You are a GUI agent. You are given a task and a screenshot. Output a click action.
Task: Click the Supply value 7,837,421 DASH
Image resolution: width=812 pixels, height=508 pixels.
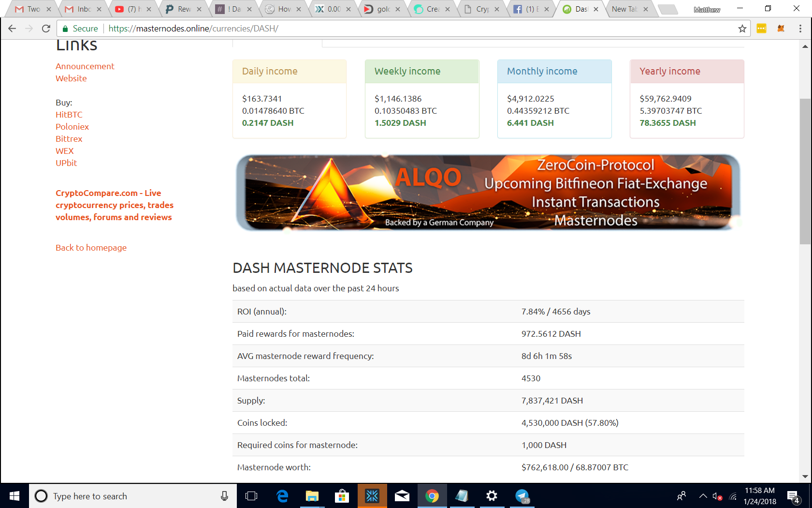point(552,401)
